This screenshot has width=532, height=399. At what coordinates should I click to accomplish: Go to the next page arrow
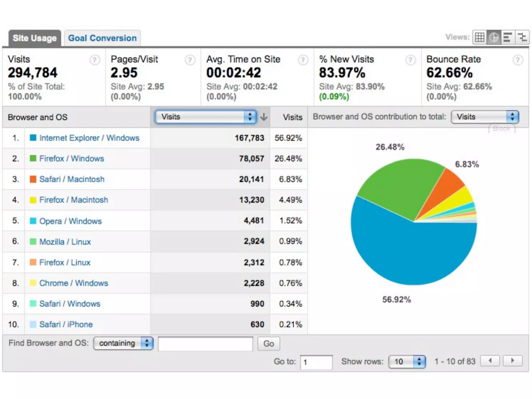[512, 361]
